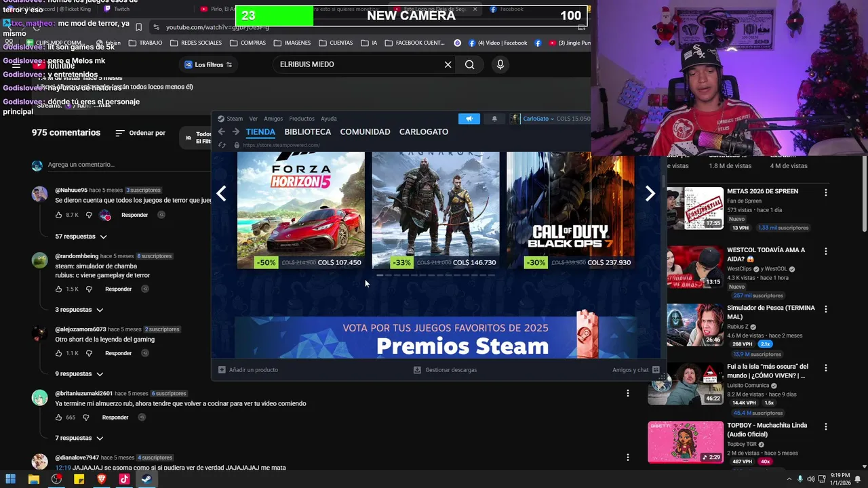Clear the YouTube search text

coord(448,64)
